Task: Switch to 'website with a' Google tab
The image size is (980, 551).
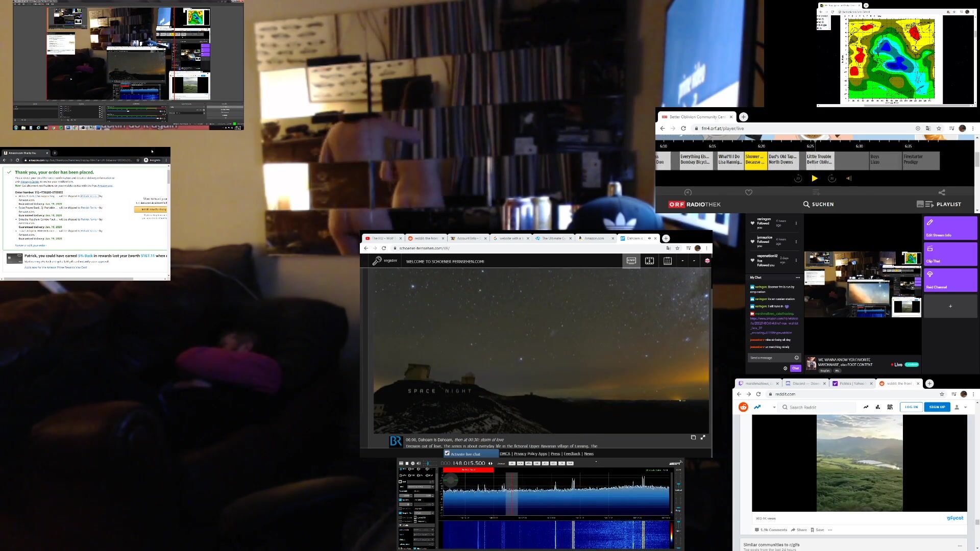Action: click(x=511, y=238)
